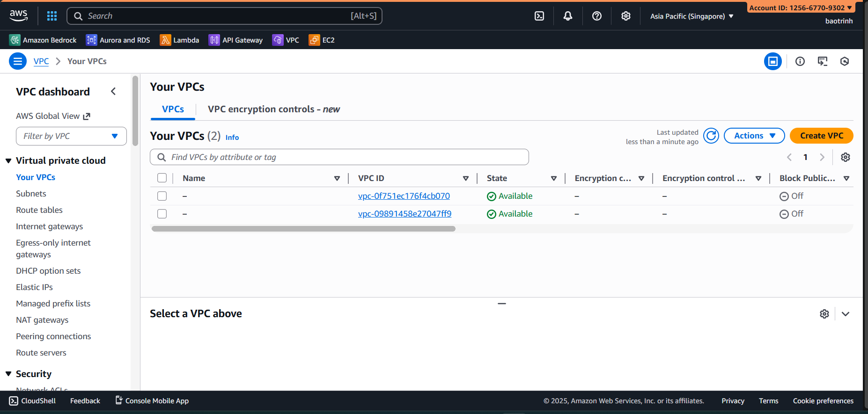The width and height of the screenshot is (868, 414).
Task: Open table preferences gear icon
Action: [845, 157]
